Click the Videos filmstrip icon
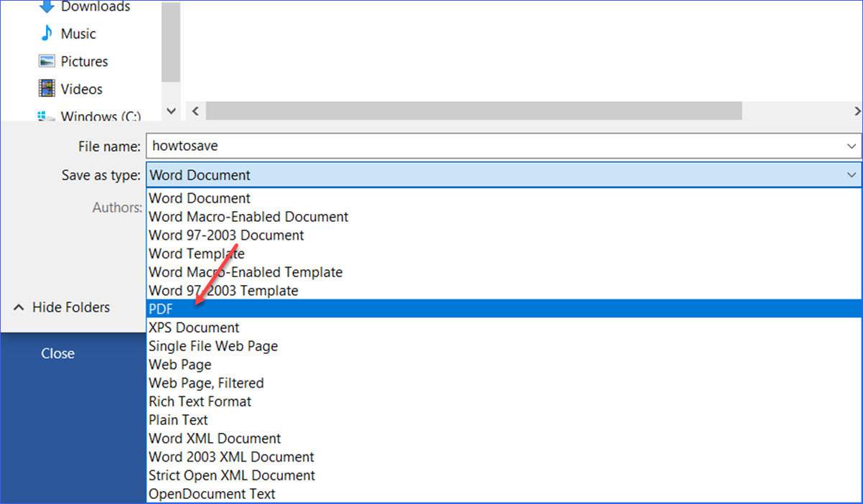 click(x=47, y=89)
